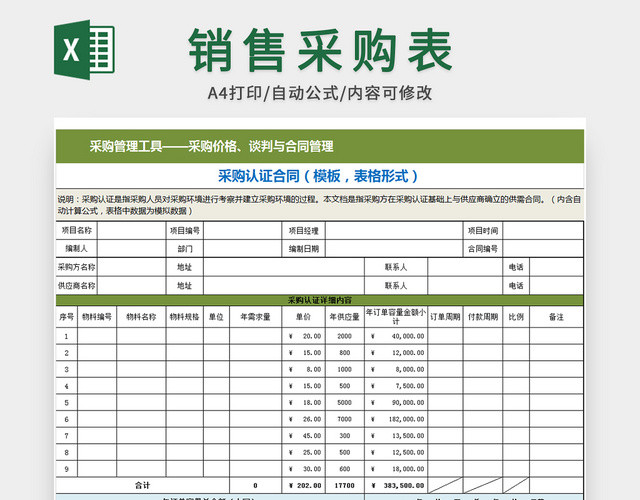Select the ¥90,000.00 subtotal in row 5
This screenshot has width=640, height=500.
pos(396,402)
